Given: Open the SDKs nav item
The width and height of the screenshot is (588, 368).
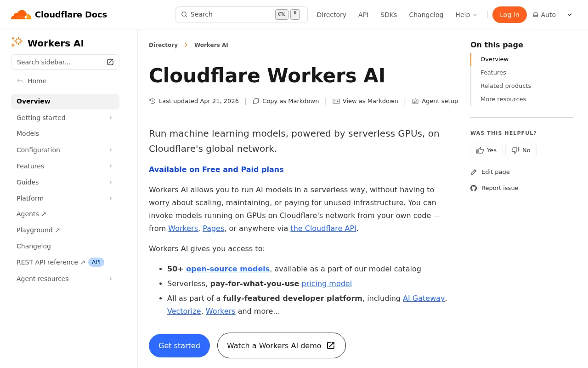Looking at the screenshot, I should tap(389, 15).
